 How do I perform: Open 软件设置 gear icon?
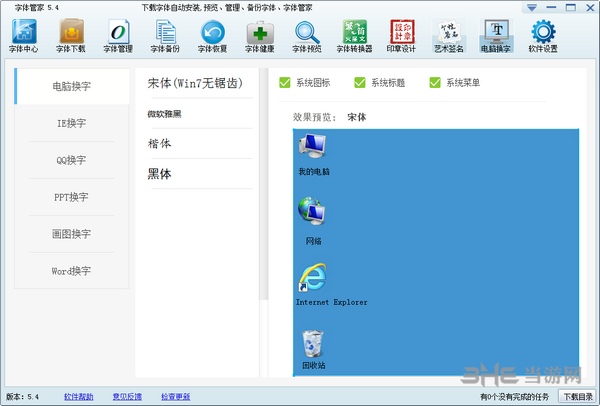pyautogui.click(x=543, y=35)
